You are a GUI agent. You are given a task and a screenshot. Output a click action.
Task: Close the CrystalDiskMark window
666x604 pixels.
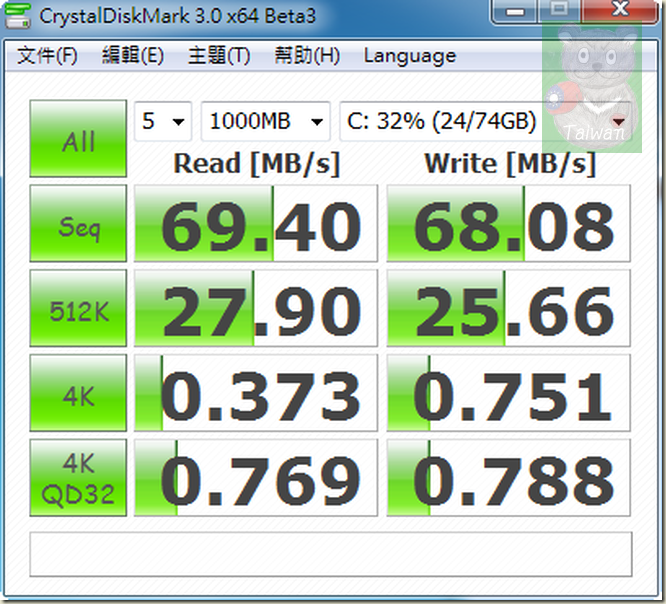tap(620, 10)
